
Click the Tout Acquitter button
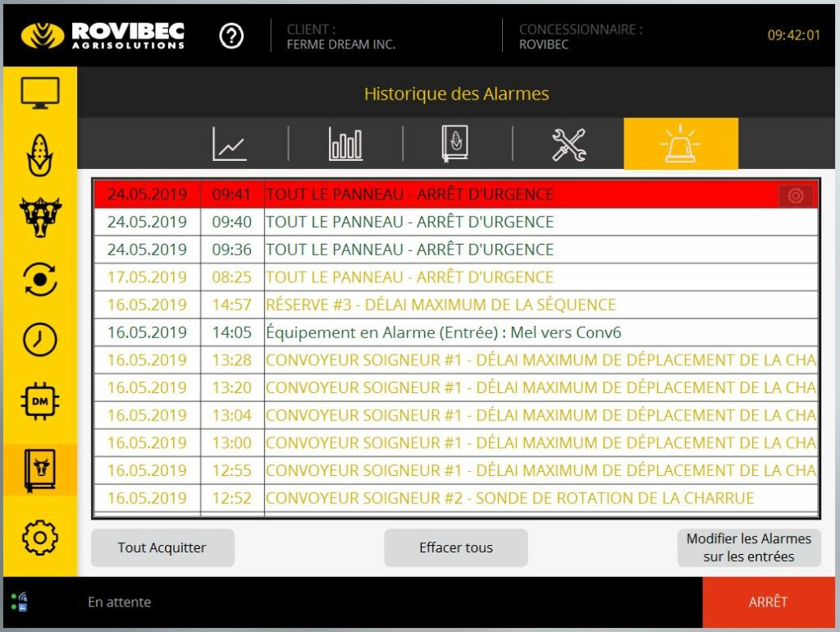point(162,547)
